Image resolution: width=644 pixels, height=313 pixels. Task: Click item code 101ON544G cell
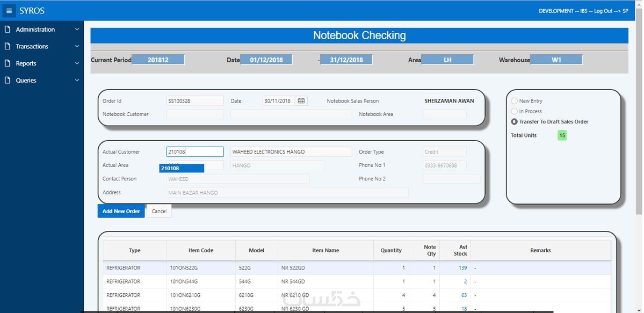click(201, 281)
